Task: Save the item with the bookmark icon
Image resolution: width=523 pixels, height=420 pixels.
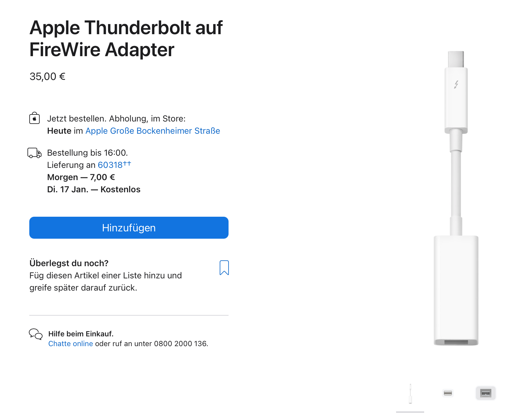Action: 224,268
